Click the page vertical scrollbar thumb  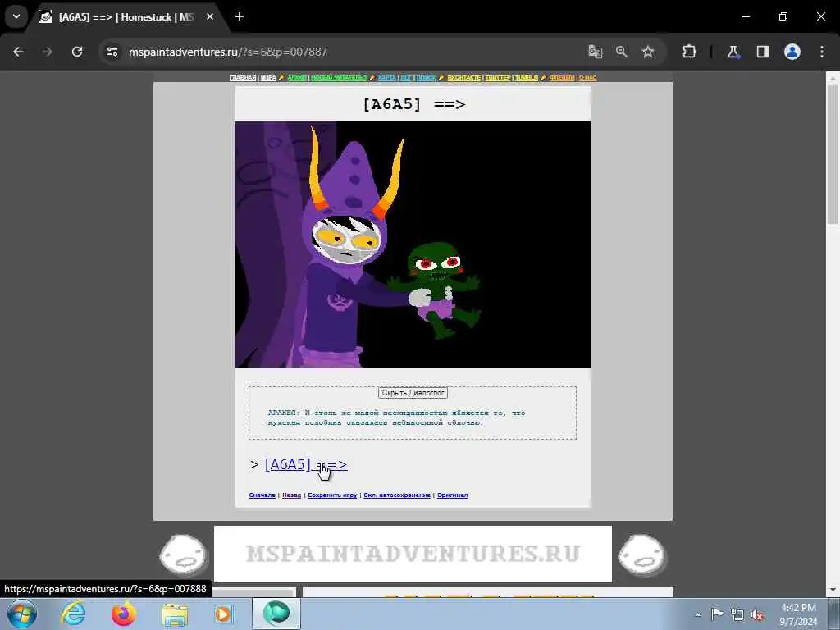coord(833,154)
